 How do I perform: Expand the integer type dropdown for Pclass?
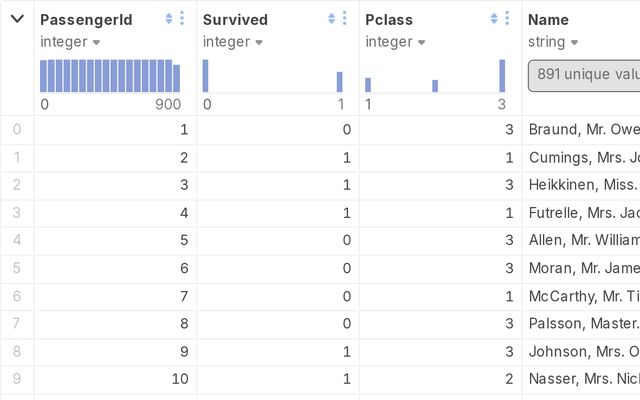394,42
